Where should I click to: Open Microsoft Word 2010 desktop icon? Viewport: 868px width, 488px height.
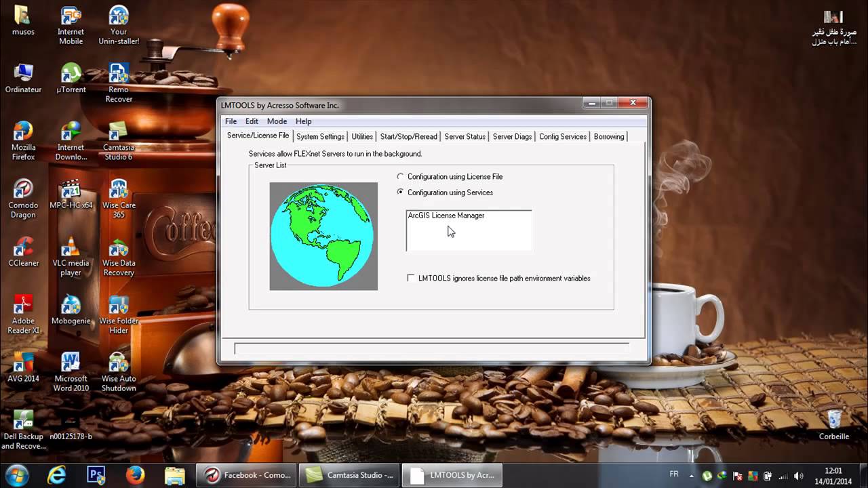click(71, 372)
